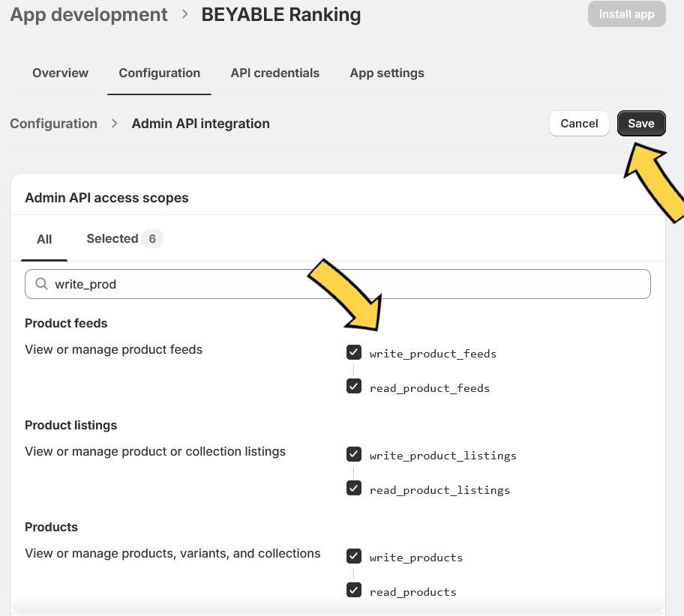Click the chevron after Configuration breadcrumb
The height and width of the screenshot is (616, 684).
114,124
